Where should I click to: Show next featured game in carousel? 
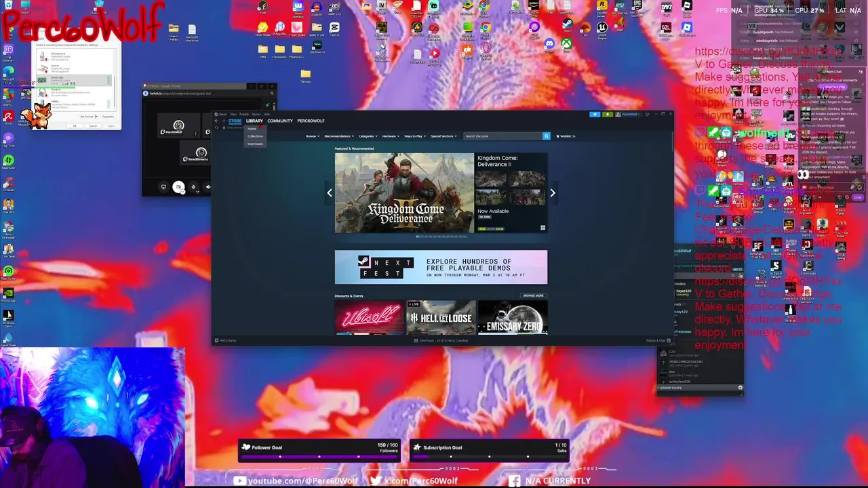pos(553,193)
